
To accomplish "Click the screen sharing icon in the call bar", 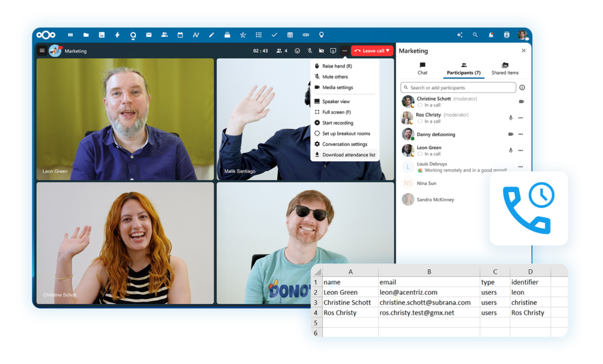I will [x=333, y=51].
